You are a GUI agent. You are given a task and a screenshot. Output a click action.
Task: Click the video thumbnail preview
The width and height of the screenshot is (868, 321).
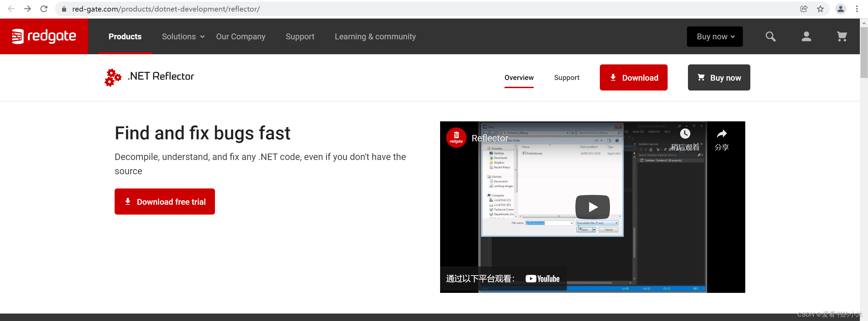coord(592,207)
